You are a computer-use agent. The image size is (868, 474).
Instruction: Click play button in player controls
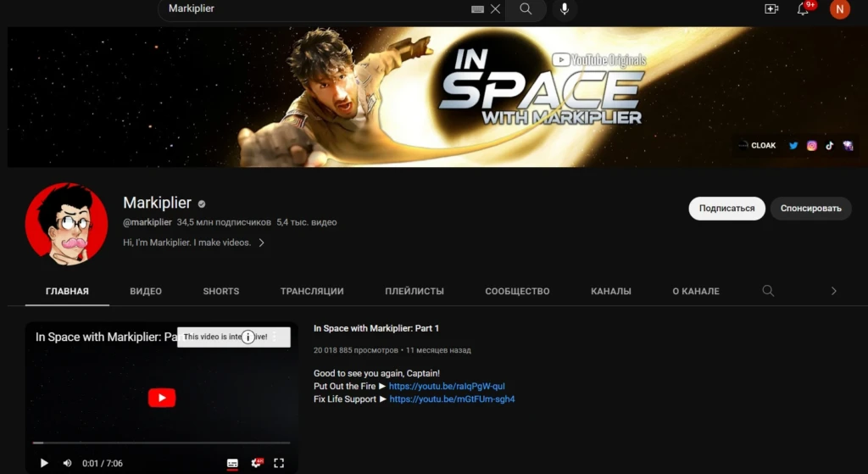[x=44, y=463]
